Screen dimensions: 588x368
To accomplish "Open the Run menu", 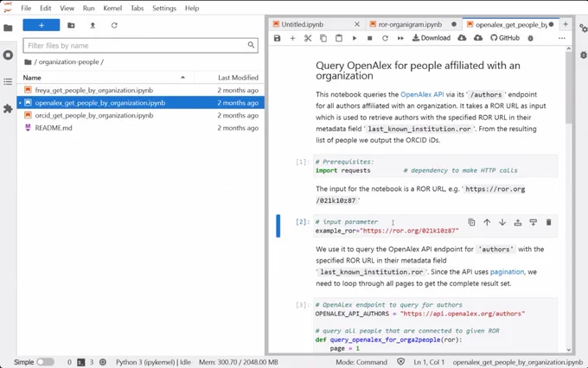I will pos(88,8).
